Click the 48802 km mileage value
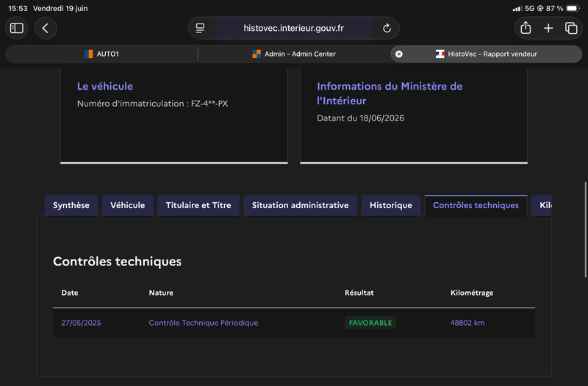The image size is (588, 386). 467,323
